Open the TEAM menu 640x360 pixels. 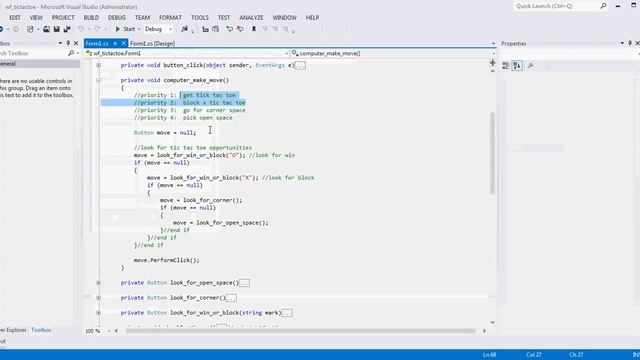[142, 18]
